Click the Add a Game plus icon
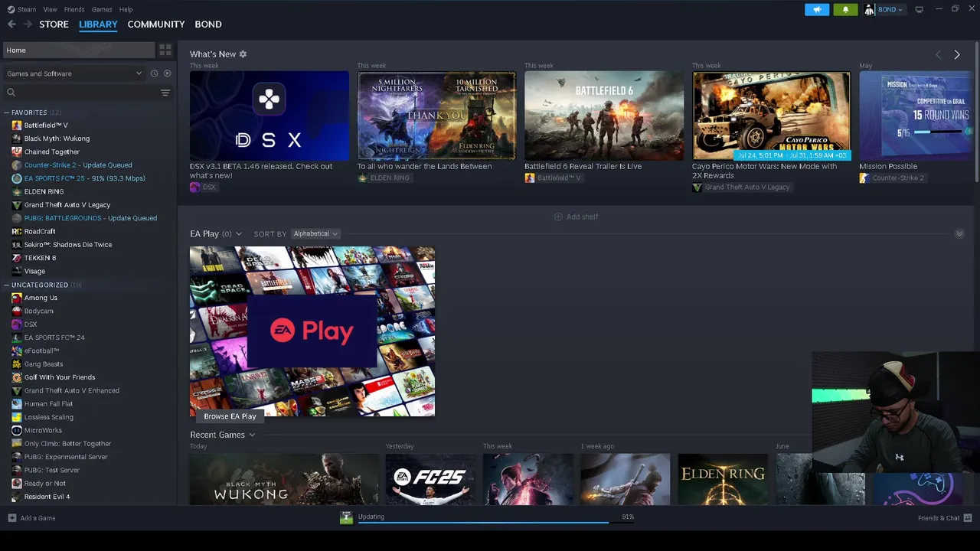 point(11,518)
